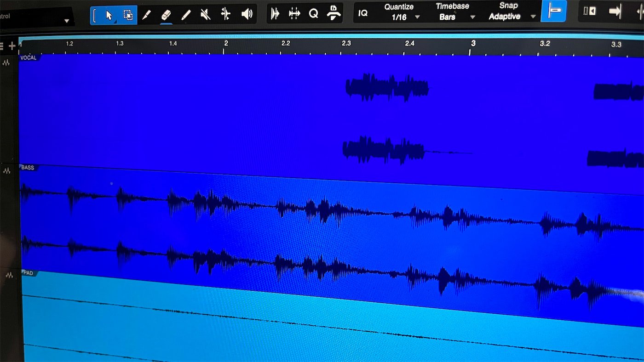Click the Q quantize button
This screenshot has width=644, height=362.
[x=313, y=14]
